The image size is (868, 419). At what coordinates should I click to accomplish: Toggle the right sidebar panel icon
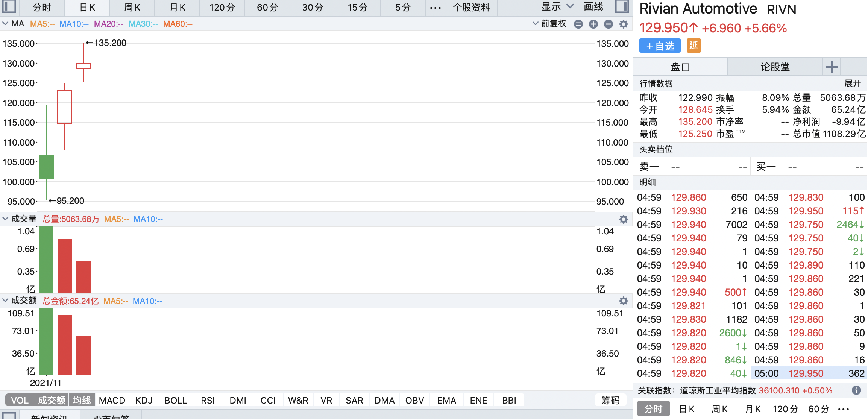pos(622,6)
